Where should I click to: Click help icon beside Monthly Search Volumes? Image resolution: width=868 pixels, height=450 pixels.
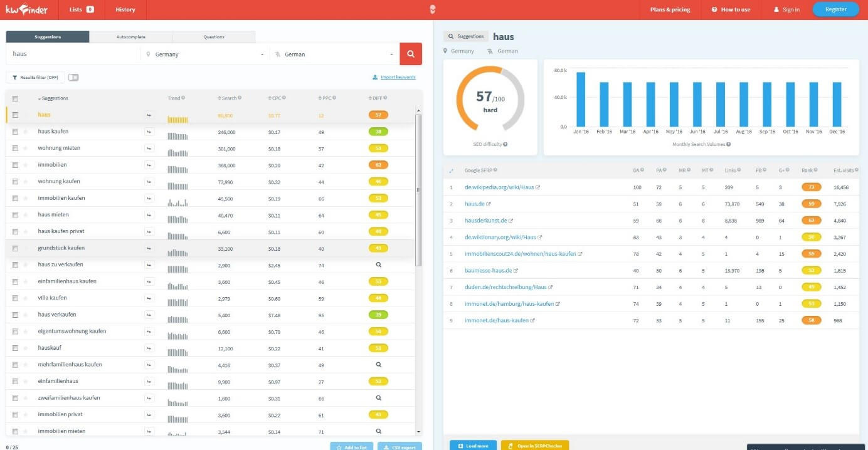coord(728,145)
